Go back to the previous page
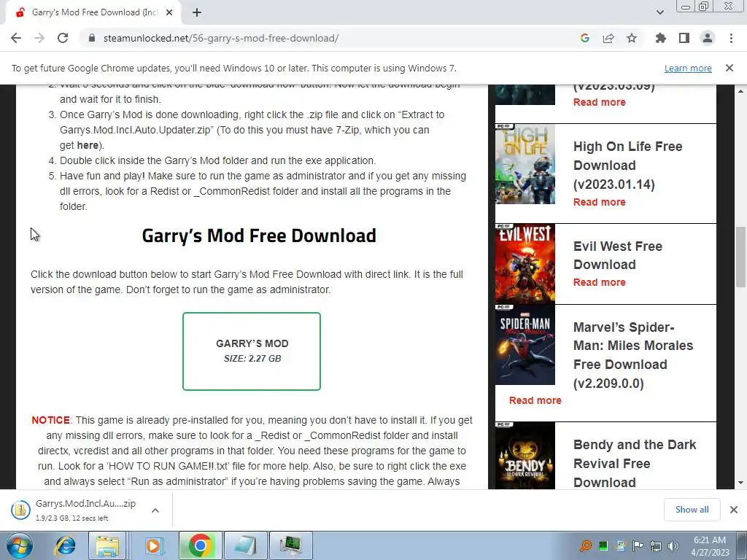747x560 pixels. tap(16, 38)
